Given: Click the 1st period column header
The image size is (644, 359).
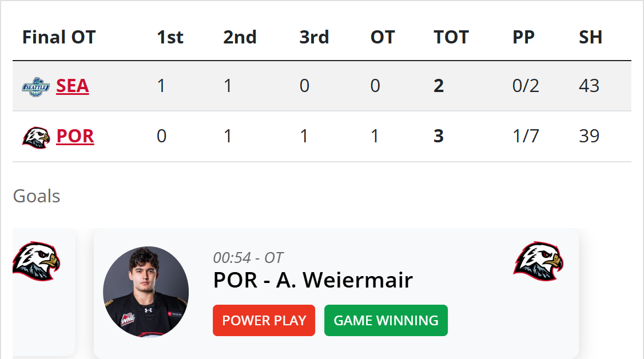Looking at the screenshot, I should (170, 37).
